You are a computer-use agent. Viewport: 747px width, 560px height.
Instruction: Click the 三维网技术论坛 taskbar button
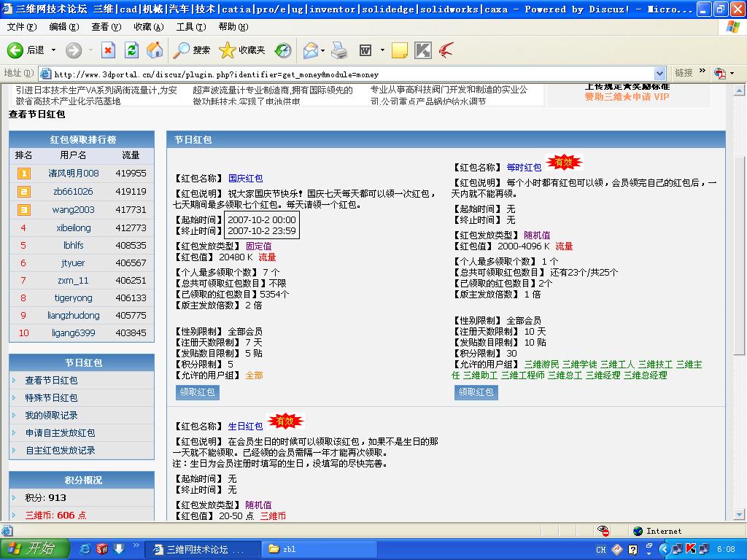click(x=203, y=549)
